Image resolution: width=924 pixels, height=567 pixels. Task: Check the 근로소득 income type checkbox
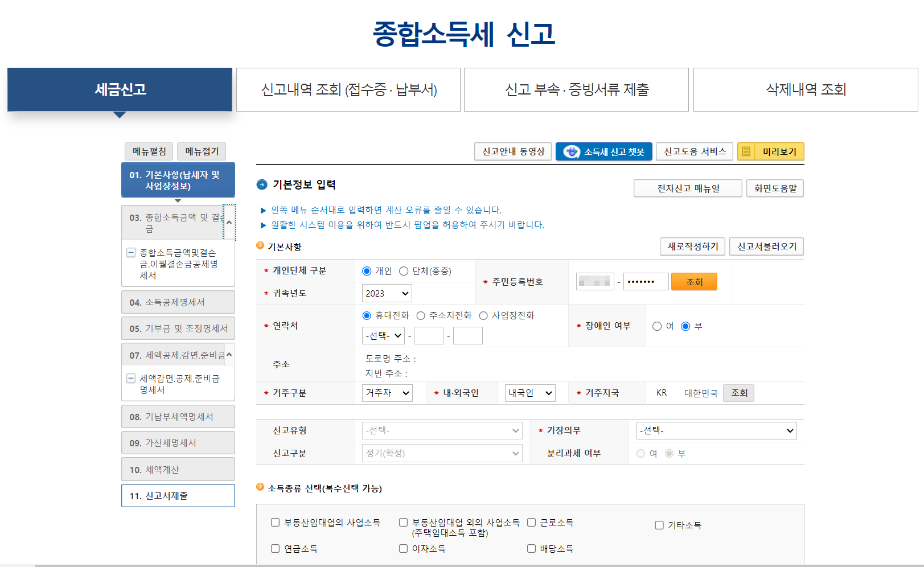pyautogui.click(x=531, y=522)
